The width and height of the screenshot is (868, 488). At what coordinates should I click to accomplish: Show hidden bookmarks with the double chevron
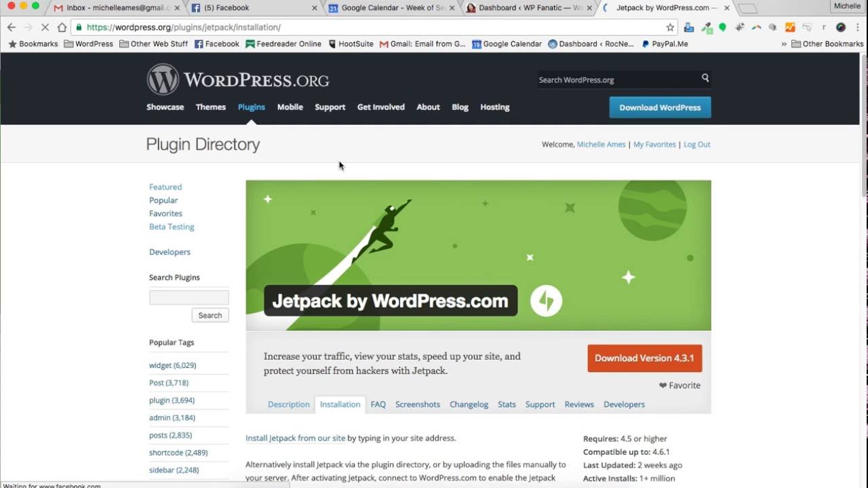click(x=784, y=44)
